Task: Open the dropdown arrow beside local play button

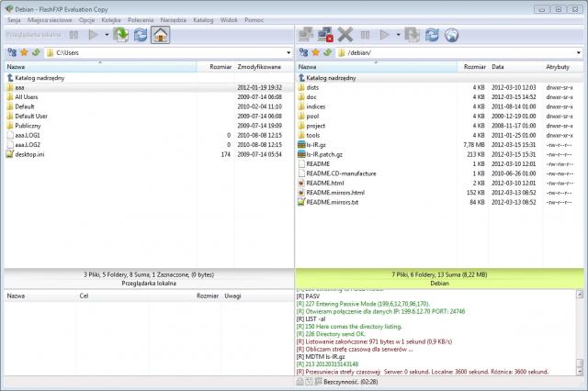Action: point(105,35)
